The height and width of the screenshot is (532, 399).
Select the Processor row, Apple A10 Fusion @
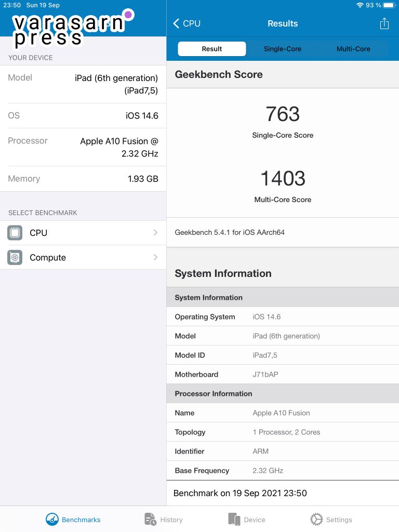tap(83, 147)
